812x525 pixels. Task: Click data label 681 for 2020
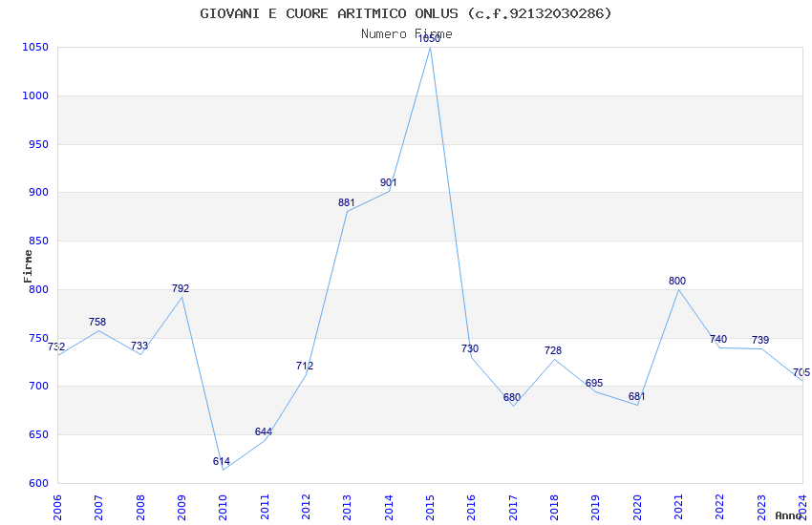point(637,397)
